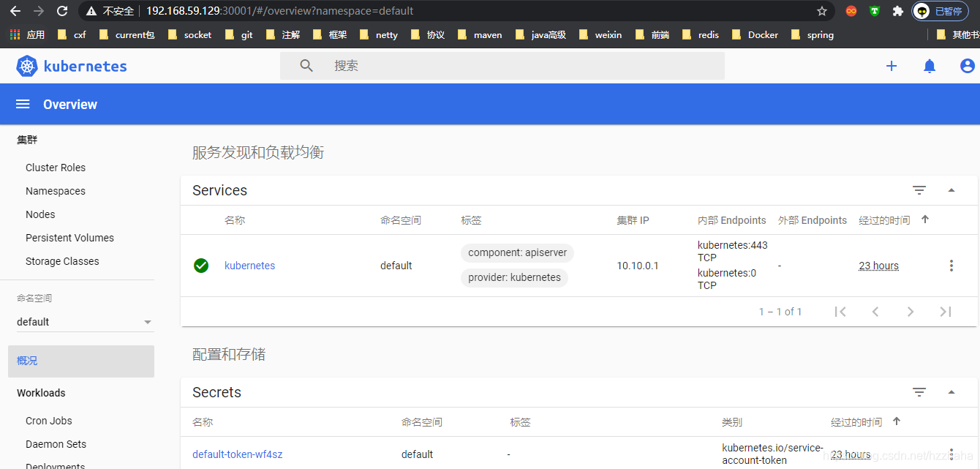Go to next page of Services

coord(911,312)
